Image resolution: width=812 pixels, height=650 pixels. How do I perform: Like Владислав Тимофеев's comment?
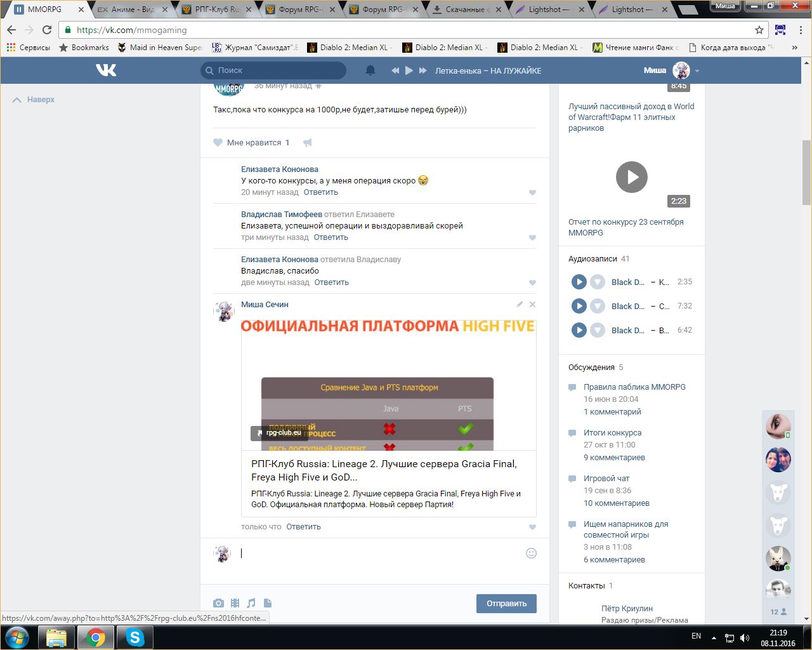pyautogui.click(x=532, y=237)
